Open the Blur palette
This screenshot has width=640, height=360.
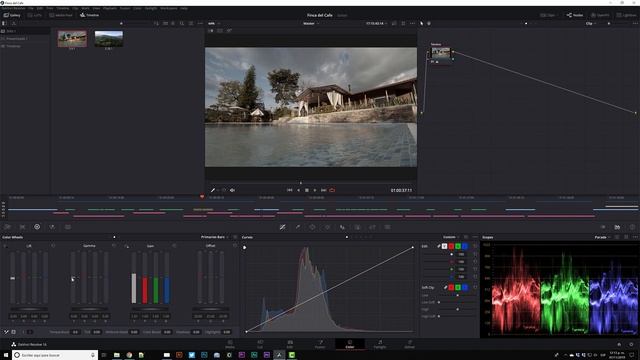(342, 227)
